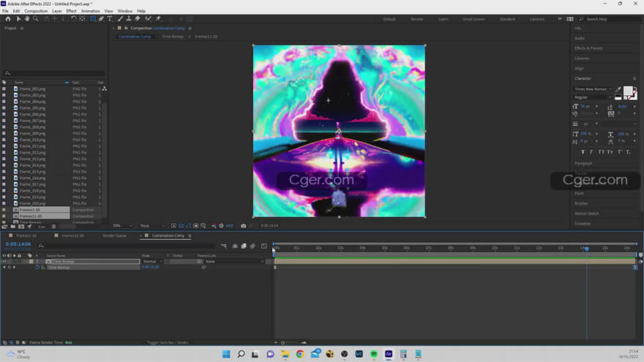The image size is (644, 362).
Task: Click the new folder icon in Project panel
Action: (x=12, y=227)
